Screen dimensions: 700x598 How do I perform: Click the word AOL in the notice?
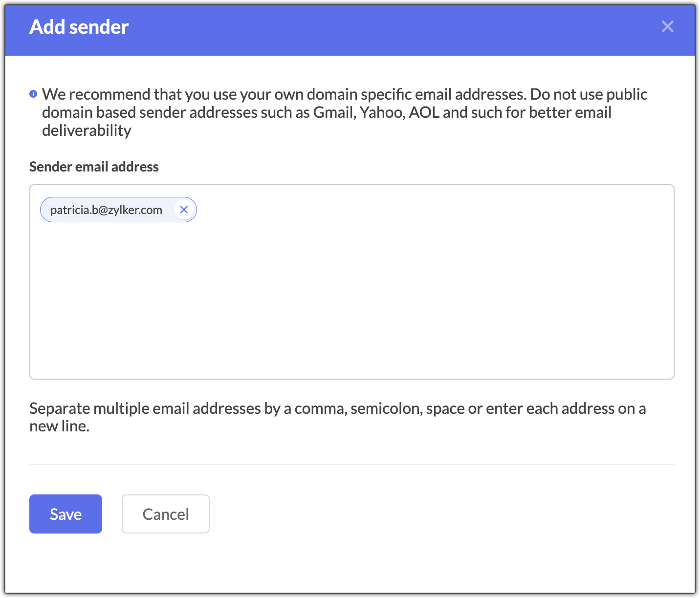pos(424,112)
